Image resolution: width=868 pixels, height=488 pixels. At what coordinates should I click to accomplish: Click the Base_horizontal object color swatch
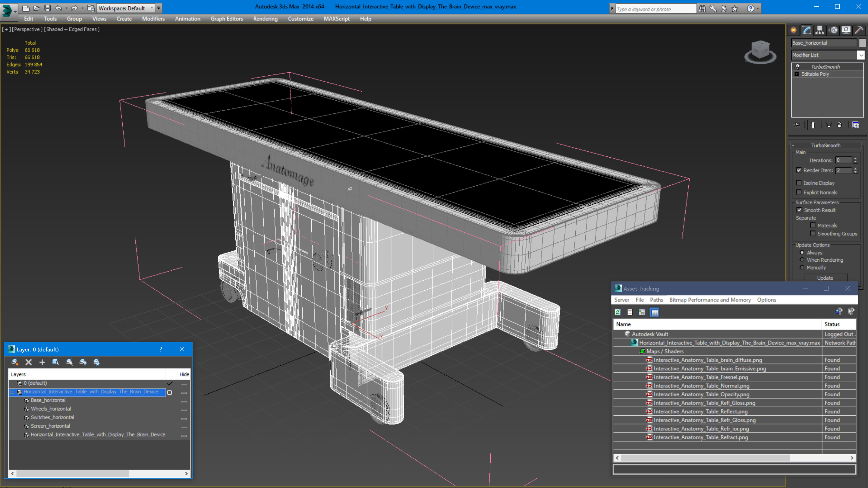862,43
